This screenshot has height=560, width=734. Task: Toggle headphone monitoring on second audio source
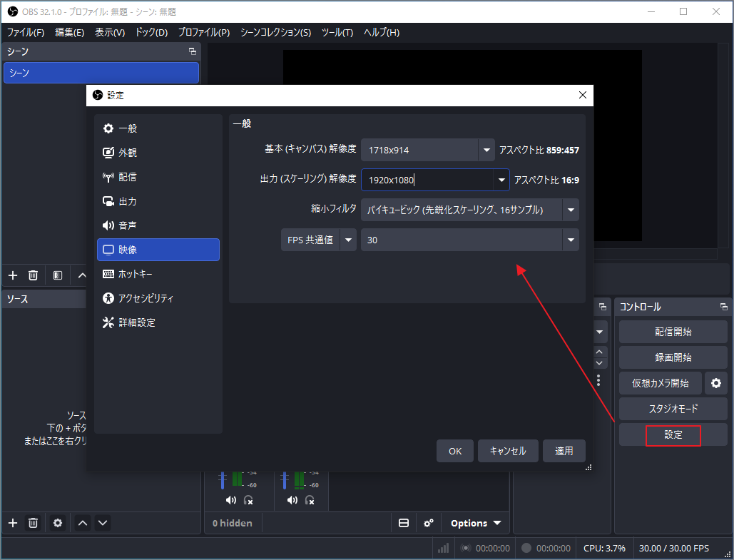310,501
